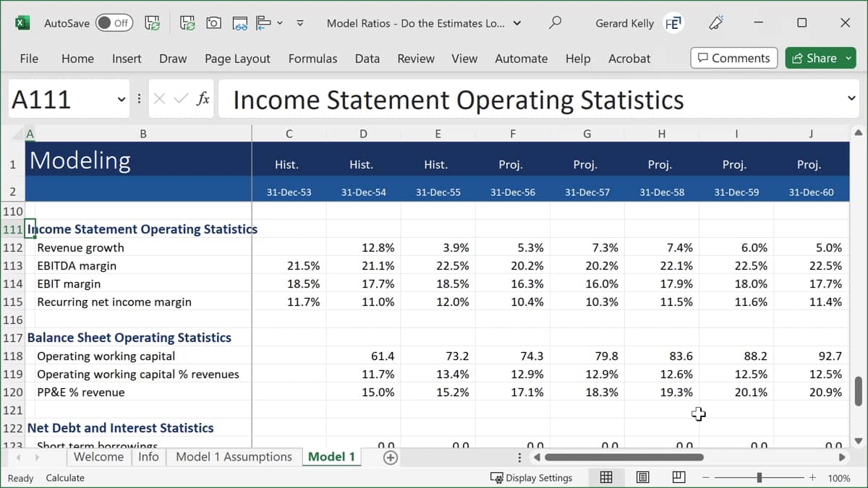
Task: Click the pen and sparkle icon in title bar
Action: (x=716, y=23)
